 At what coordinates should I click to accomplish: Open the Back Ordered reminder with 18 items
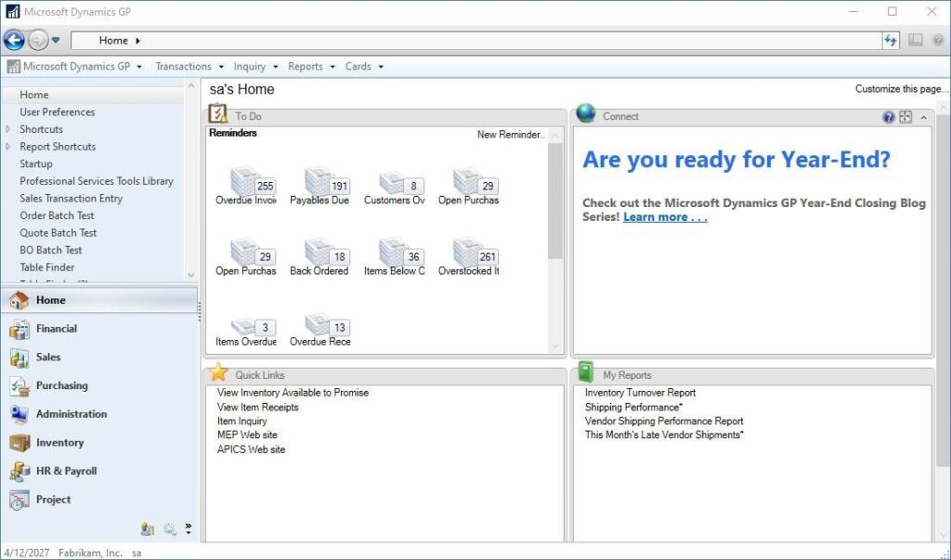319,257
